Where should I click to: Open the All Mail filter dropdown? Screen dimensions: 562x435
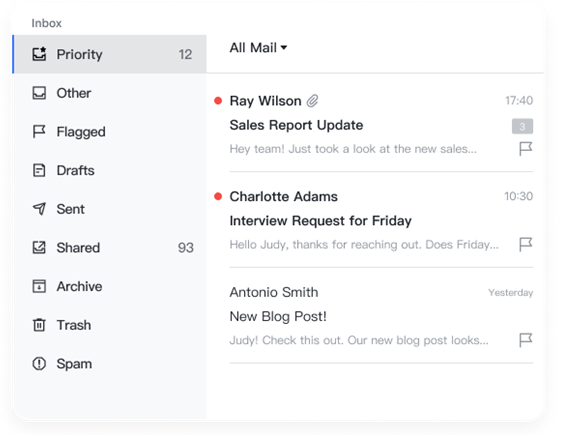click(258, 48)
